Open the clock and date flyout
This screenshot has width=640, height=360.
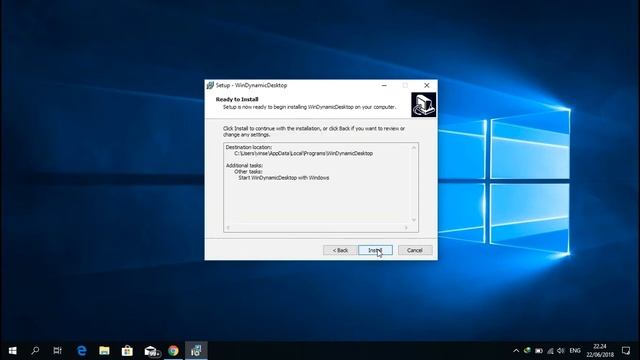[x=600, y=351]
